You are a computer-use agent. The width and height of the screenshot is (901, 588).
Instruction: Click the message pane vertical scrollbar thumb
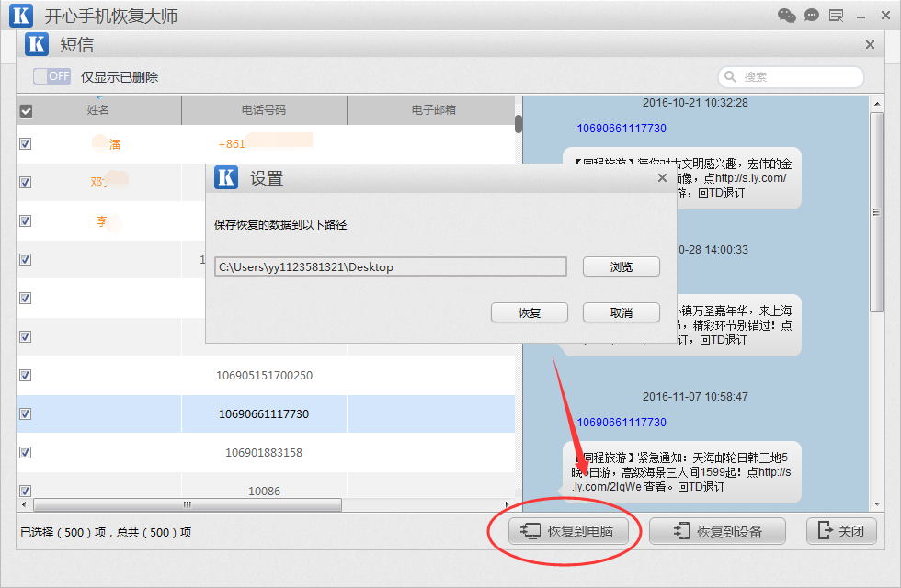click(877, 212)
